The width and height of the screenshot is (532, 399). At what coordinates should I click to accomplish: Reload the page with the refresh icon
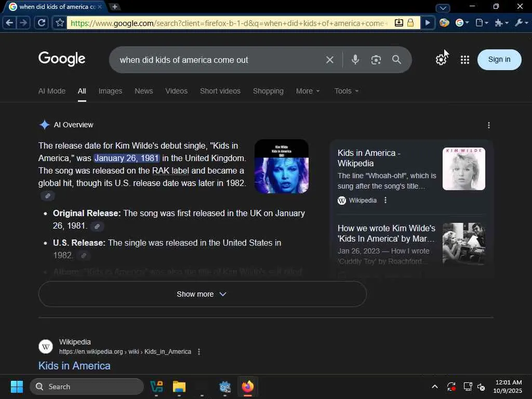point(42,23)
